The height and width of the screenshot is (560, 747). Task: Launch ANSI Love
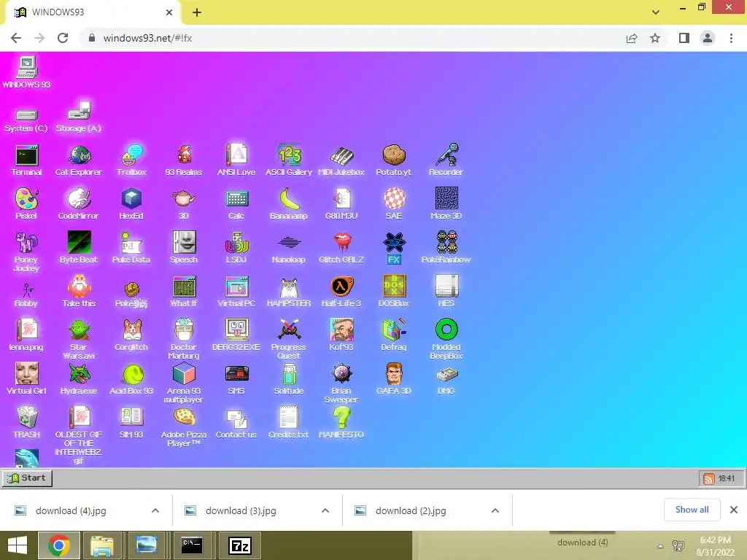(236, 160)
